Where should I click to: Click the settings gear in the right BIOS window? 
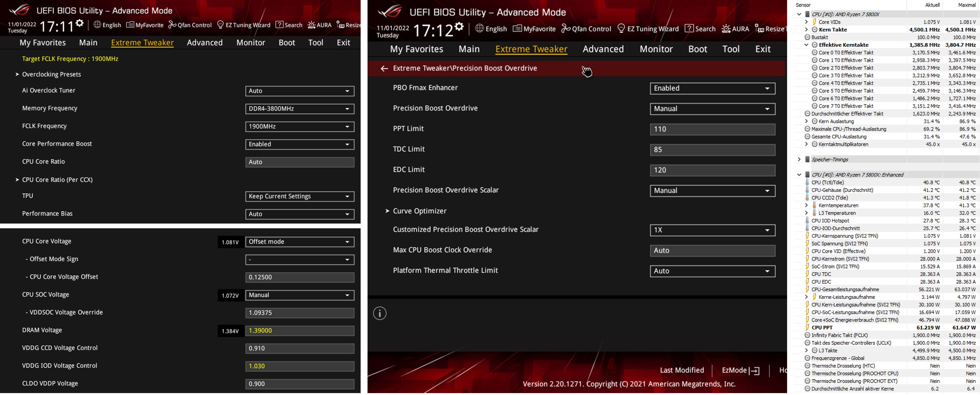click(x=459, y=27)
